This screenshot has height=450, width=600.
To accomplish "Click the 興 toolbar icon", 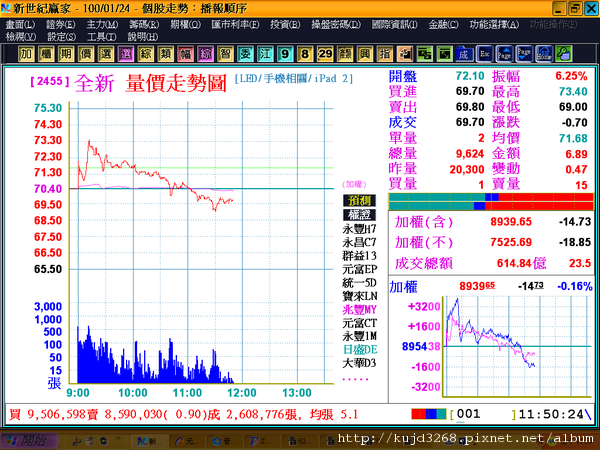I will [364, 54].
